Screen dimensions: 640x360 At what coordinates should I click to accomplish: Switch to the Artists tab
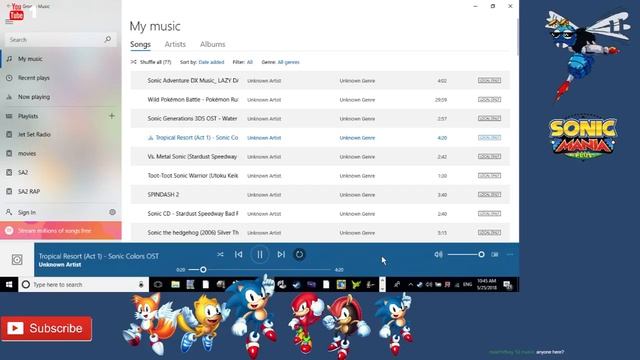click(175, 44)
